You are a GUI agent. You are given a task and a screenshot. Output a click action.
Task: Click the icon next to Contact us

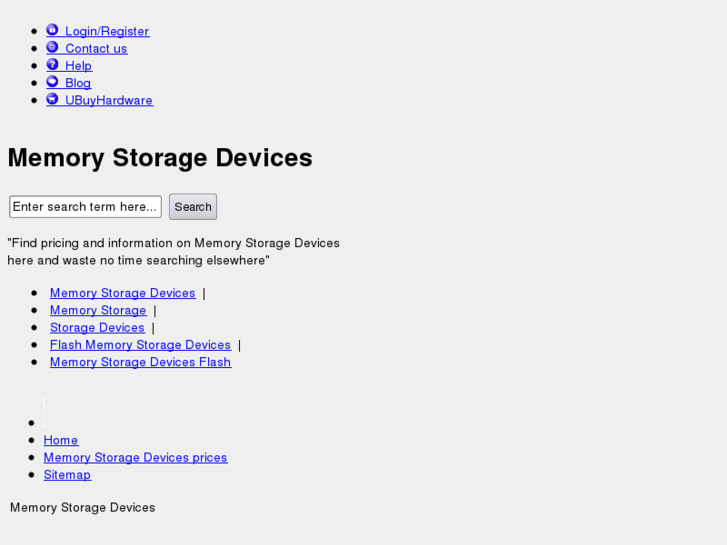(x=52, y=47)
